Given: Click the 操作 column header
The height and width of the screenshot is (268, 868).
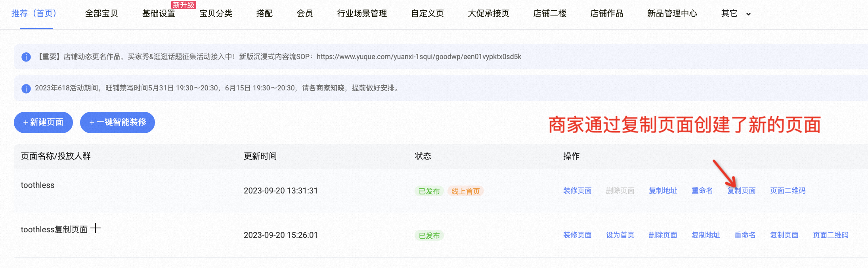Looking at the screenshot, I should 572,156.
